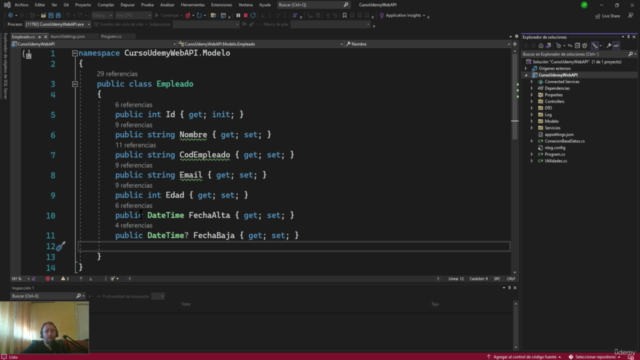Toggle the bookmark icon in the toolbar
This screenshot has height=360, width=640.
pyautogui.click(x=344, y=16)
